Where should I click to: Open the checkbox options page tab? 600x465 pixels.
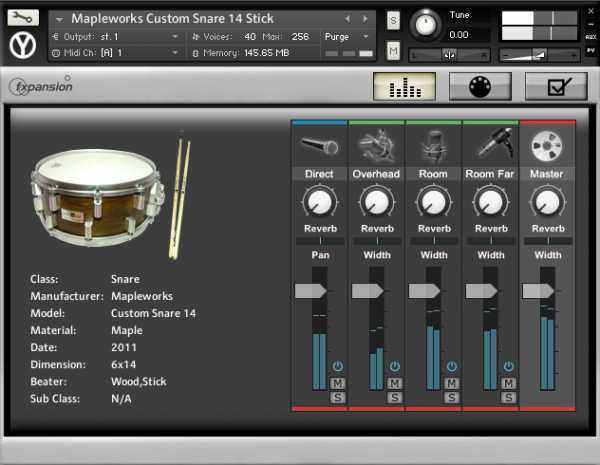[556, 86]
